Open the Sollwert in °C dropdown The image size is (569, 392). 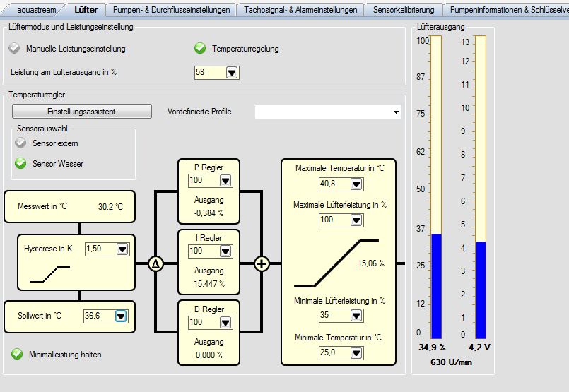120,316
